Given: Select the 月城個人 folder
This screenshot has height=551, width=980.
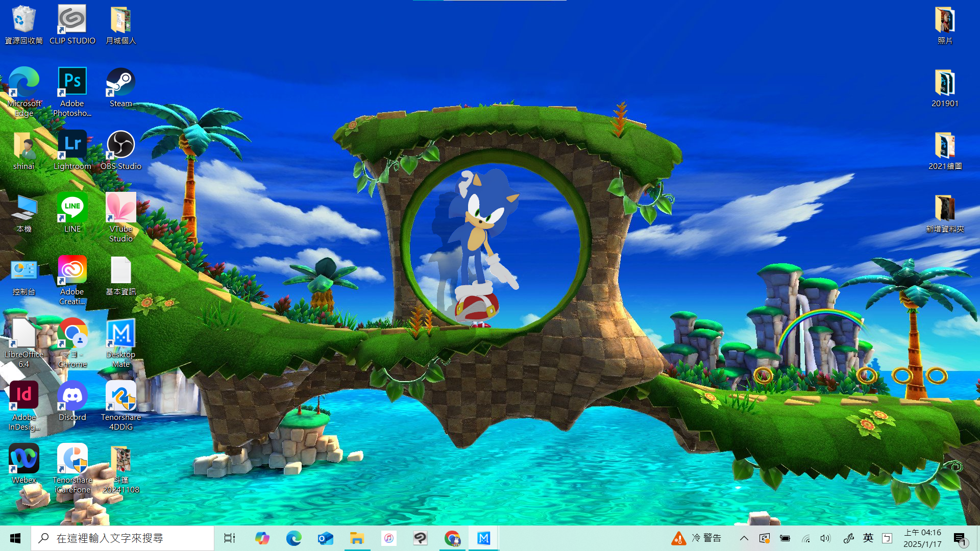Looking at the screenshot, I should (120, 24).
